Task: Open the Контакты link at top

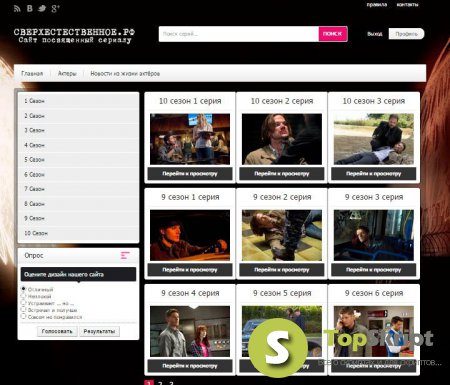Action: (407, 5)
